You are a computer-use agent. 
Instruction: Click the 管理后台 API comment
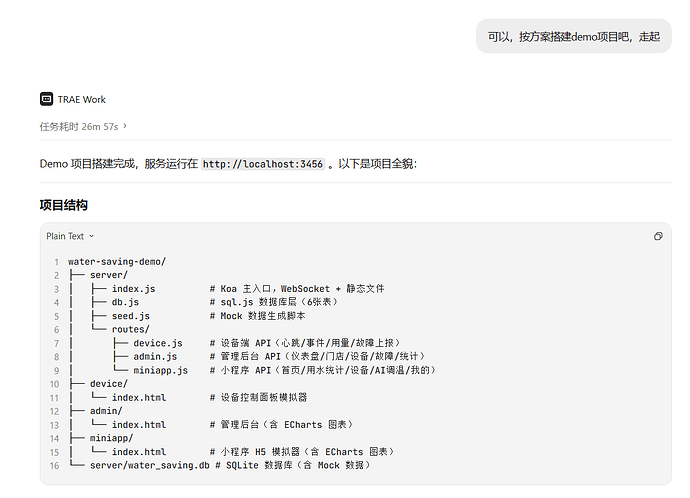pos(317,356)
